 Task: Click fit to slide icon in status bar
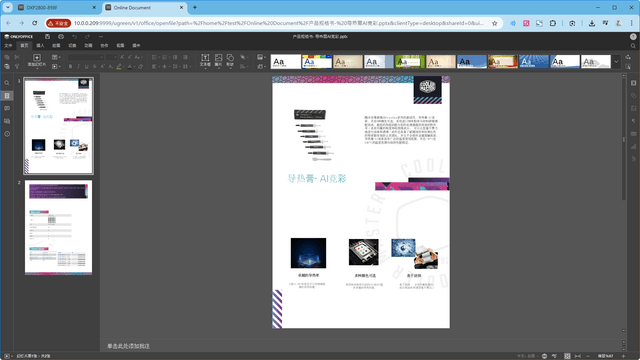tap(567, 356)
